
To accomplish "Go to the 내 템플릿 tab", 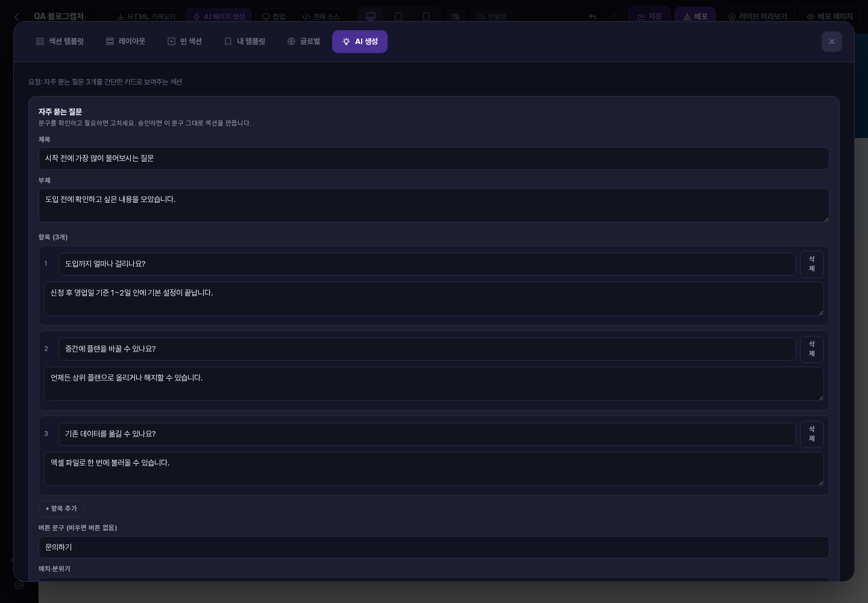I will coord(244,42).
